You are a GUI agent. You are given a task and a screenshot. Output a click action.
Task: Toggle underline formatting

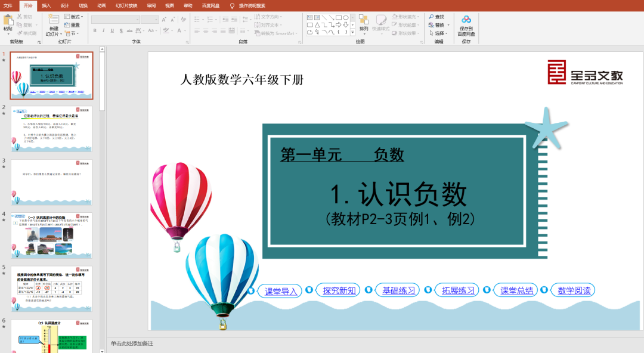click(x=112, y=30)
